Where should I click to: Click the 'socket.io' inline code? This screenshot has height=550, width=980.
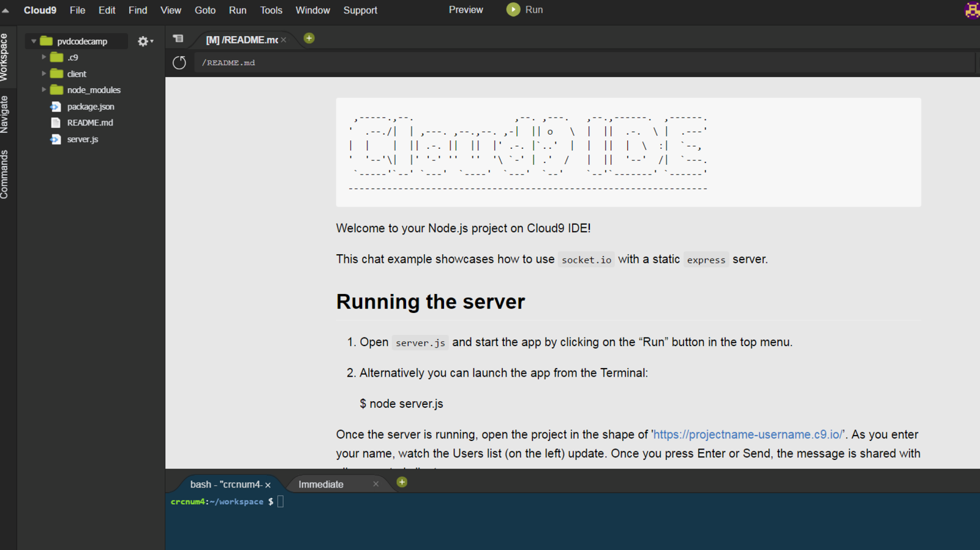pyautogui.click(x=586, y=260)
